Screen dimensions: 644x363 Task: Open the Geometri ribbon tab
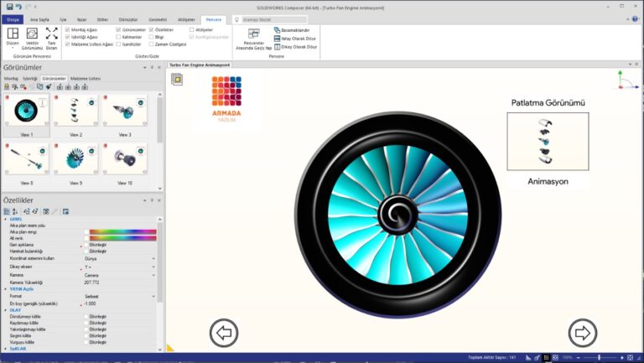tap(158, 18)
